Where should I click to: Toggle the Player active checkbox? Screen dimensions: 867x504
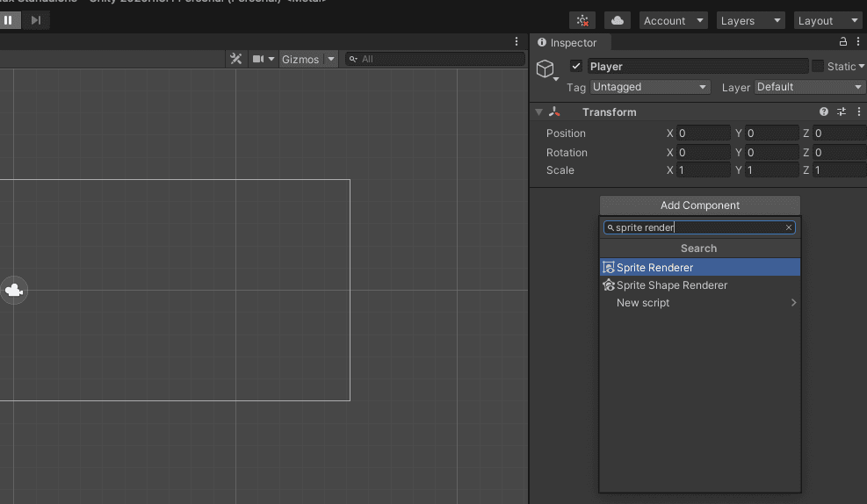point(576,67)
